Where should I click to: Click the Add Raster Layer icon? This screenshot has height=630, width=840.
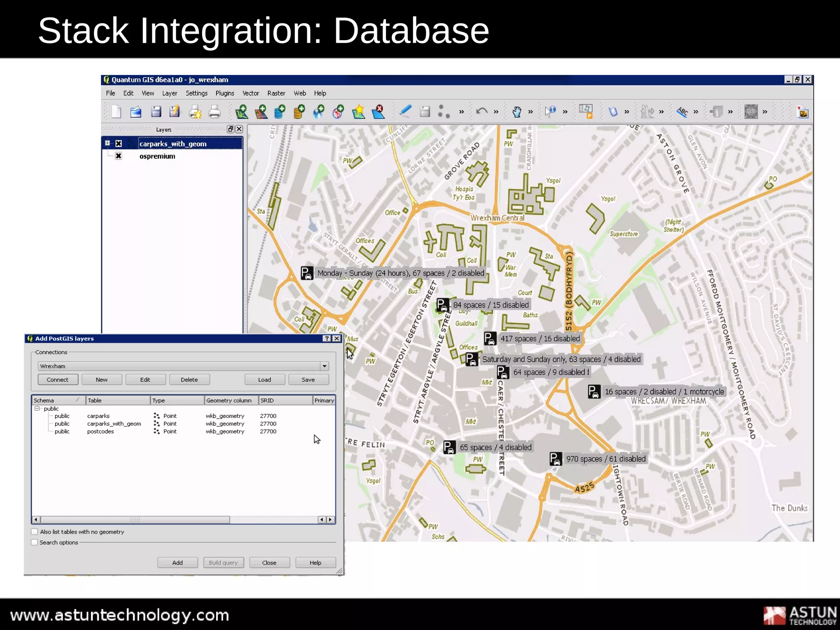click(x=261, y=112)
